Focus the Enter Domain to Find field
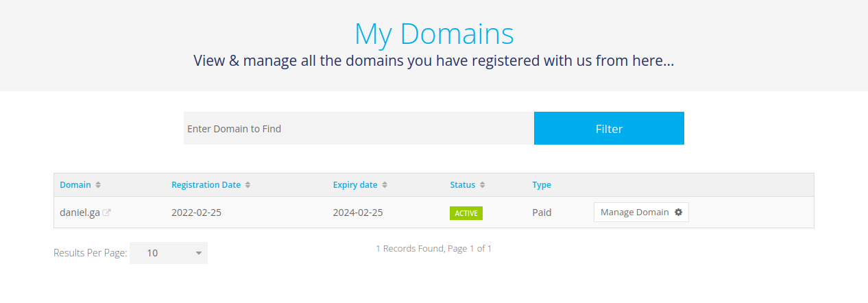Image resolution: width=868 pixels, height=303 pixels. [358, 129]
